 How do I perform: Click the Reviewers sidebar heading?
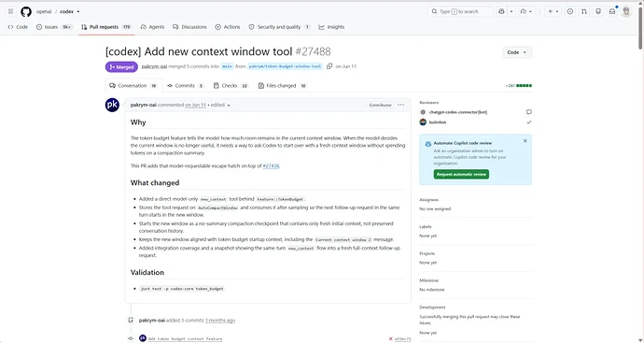pos(428,103)
